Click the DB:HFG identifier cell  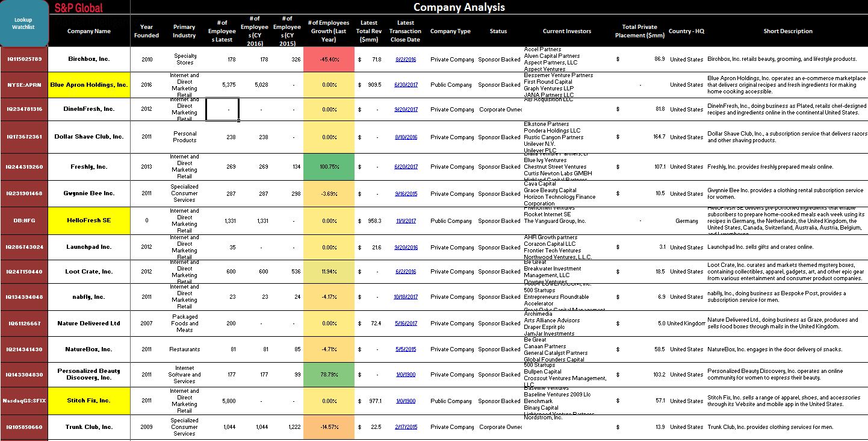[24, 220]
